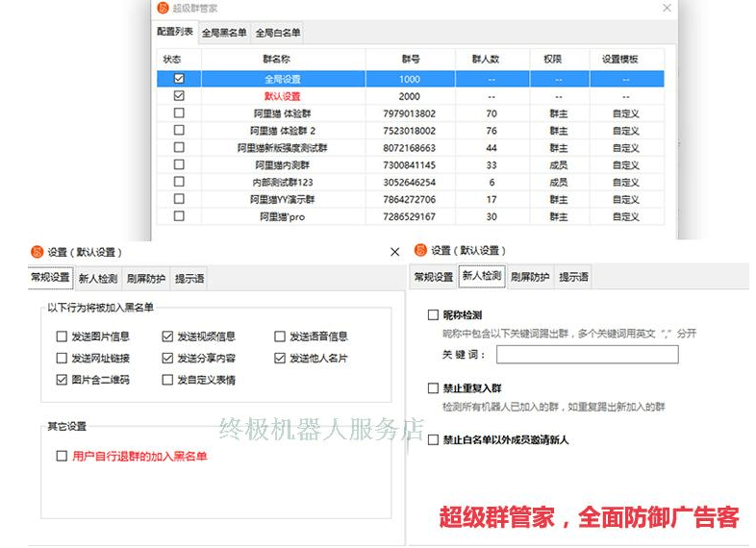Enable the 内部测试群123 row checkbox
Image resolution: width=756 pixels, height=548 pixels.
click(179, 182)
